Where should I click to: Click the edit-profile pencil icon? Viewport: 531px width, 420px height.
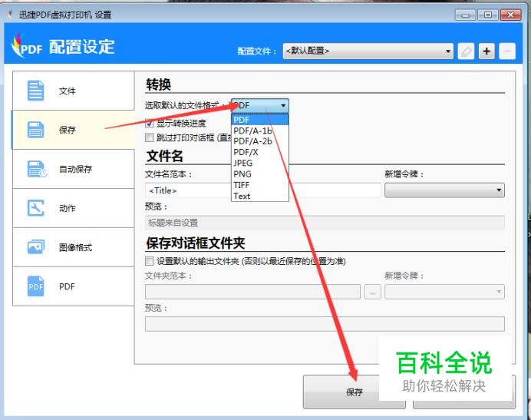click(466, 51)
